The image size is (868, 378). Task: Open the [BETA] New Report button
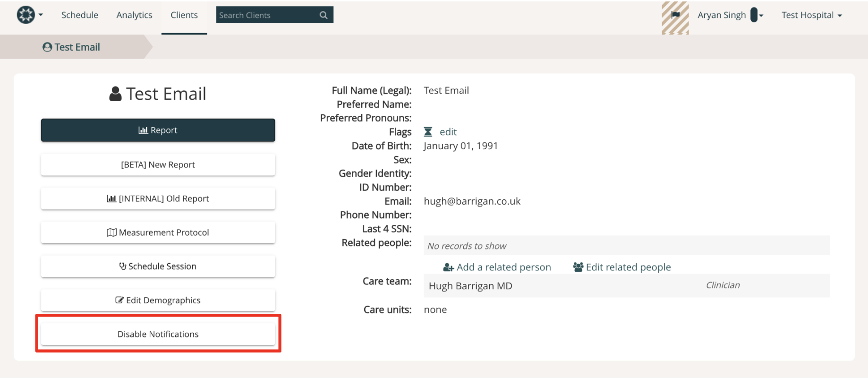click(x=158, y=164)
